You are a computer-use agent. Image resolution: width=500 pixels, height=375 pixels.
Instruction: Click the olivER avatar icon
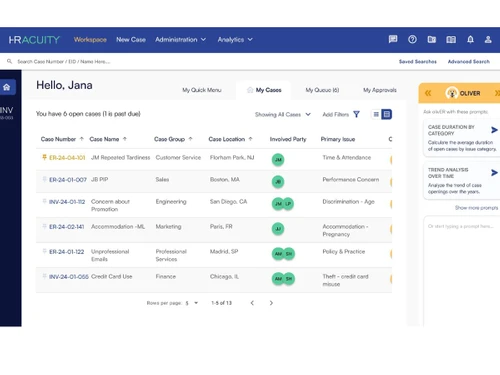click(452, 93)
